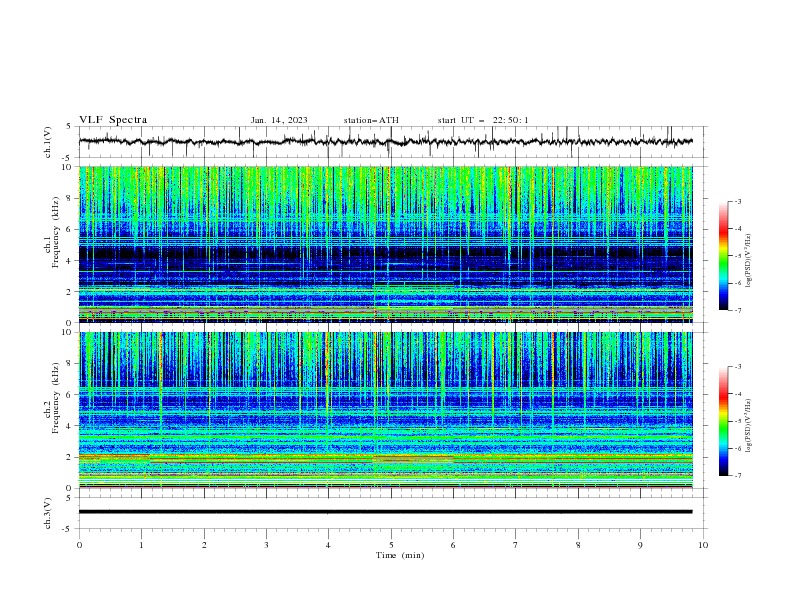Click the "-7" label on ch.2 color bar

tap(738, 476)
